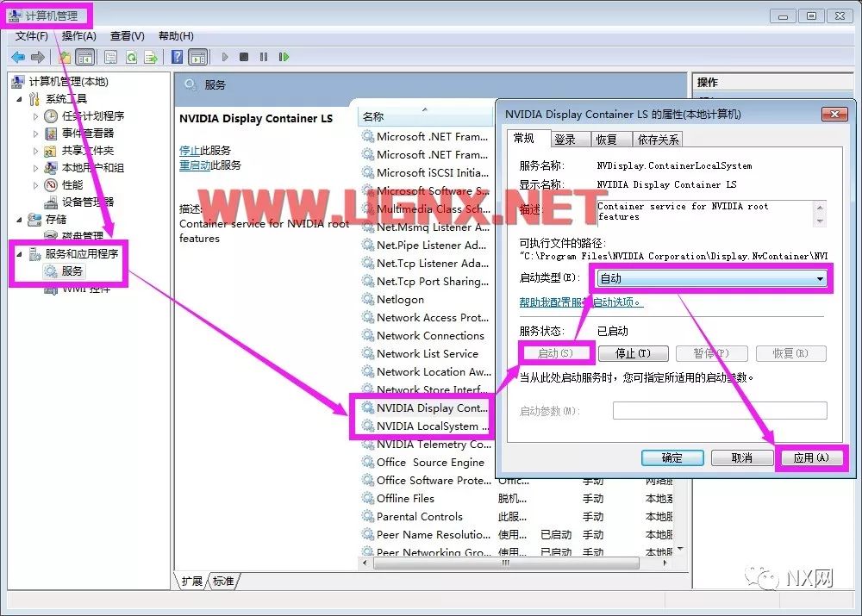Collapse Services and Applications node arrow

20,254
